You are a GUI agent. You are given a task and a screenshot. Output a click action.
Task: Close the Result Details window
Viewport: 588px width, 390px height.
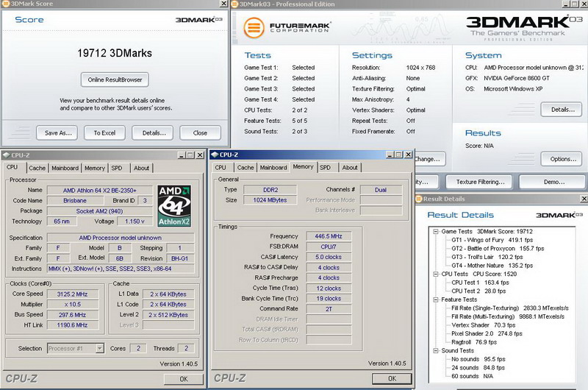point(584,199)
